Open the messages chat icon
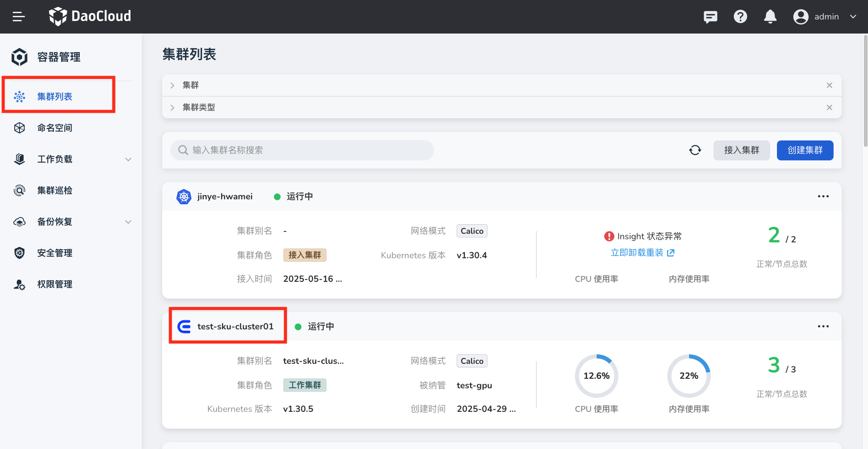This screenshot has width=868, height=449. click(710, 17)
